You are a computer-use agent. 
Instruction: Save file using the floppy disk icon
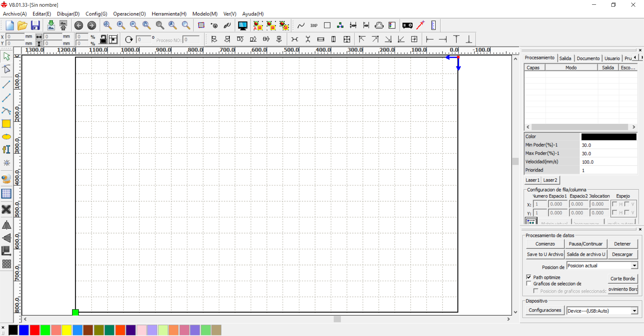click(35, 26)
